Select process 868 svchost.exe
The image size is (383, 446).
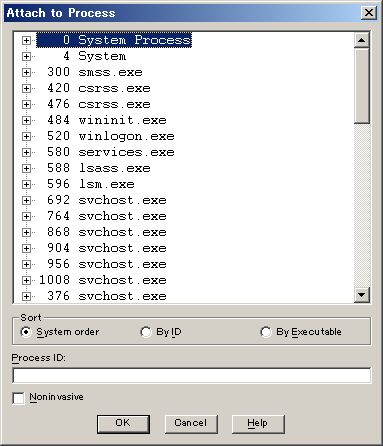coord(101,232)
